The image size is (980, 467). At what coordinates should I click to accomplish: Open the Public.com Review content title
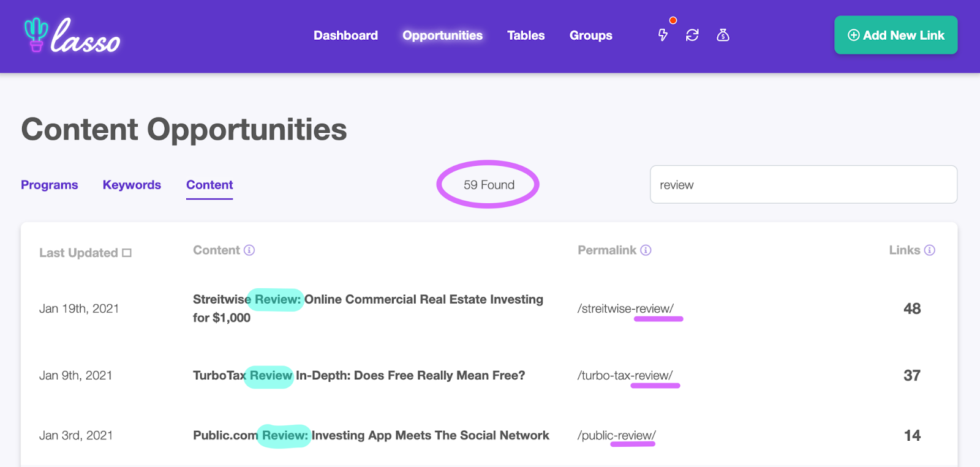(371, 435)
